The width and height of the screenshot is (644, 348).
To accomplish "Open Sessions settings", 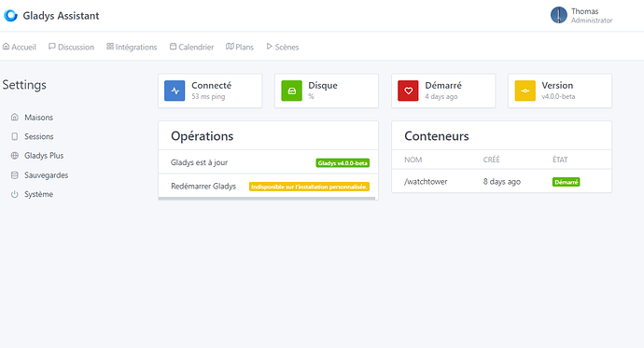I will pyautogui.click(x=39, y=136).
